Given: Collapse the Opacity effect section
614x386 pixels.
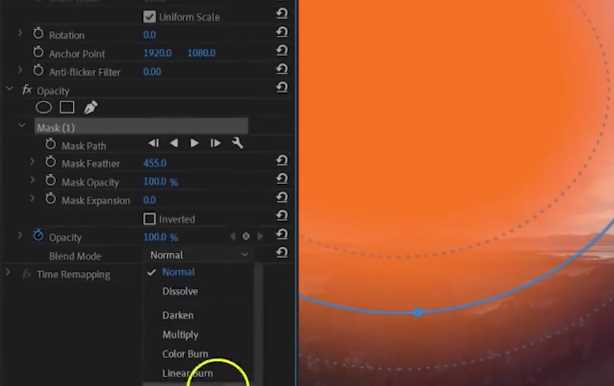Looking at the screenshot, I should 9,89.
